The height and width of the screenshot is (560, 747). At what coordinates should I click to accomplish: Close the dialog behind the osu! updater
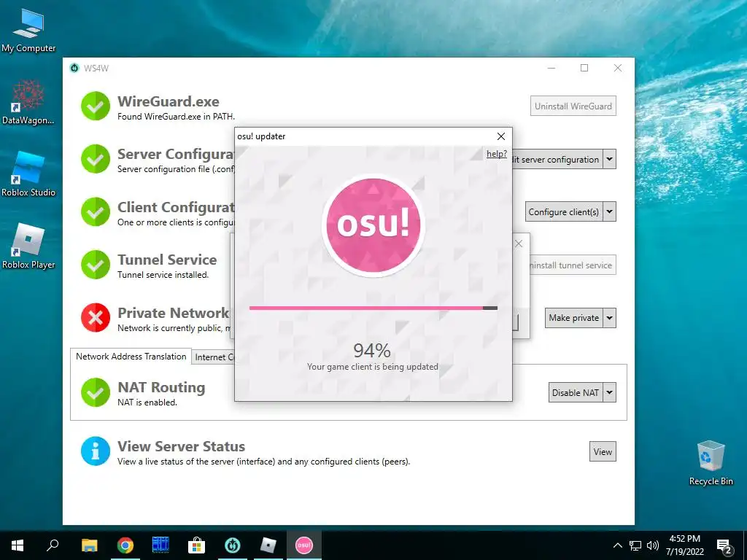[x=519, y=244]
